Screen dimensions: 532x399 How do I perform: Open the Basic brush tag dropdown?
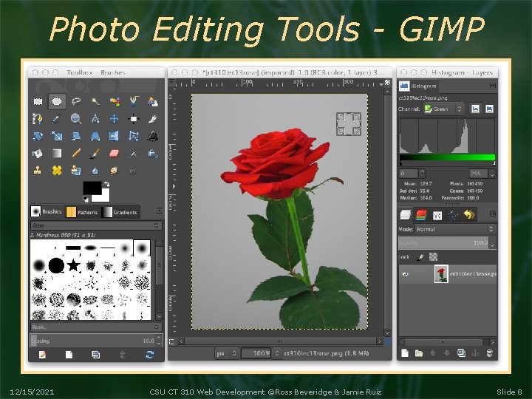click(157, 327)
